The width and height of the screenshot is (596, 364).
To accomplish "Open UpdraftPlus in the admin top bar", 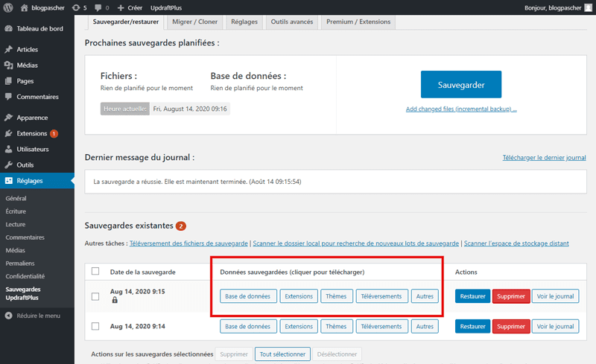I will (166, 7).
